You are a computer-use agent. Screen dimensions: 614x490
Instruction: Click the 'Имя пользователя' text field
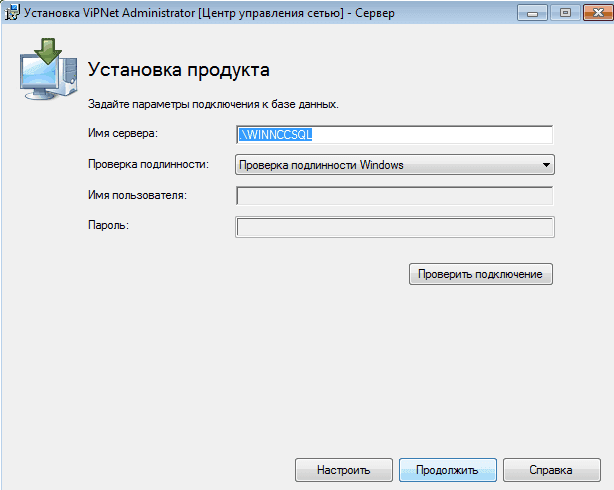click(394, 196)
